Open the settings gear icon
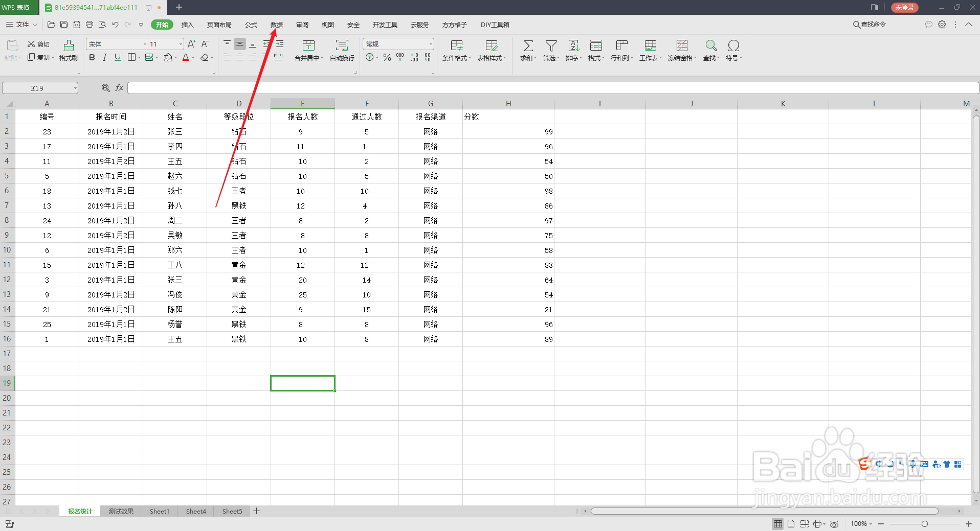 point(942,25)
